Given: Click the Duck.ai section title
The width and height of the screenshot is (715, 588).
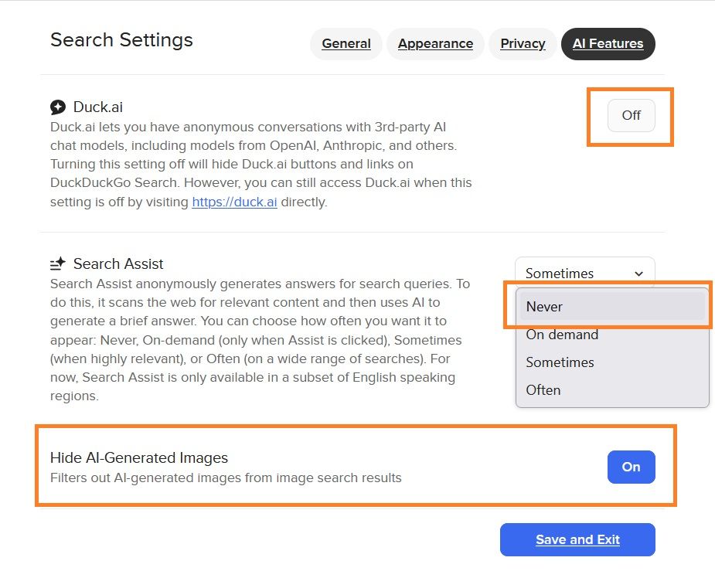Looking at the screenshot, I should pyautogui.click(x=98, y=107).
